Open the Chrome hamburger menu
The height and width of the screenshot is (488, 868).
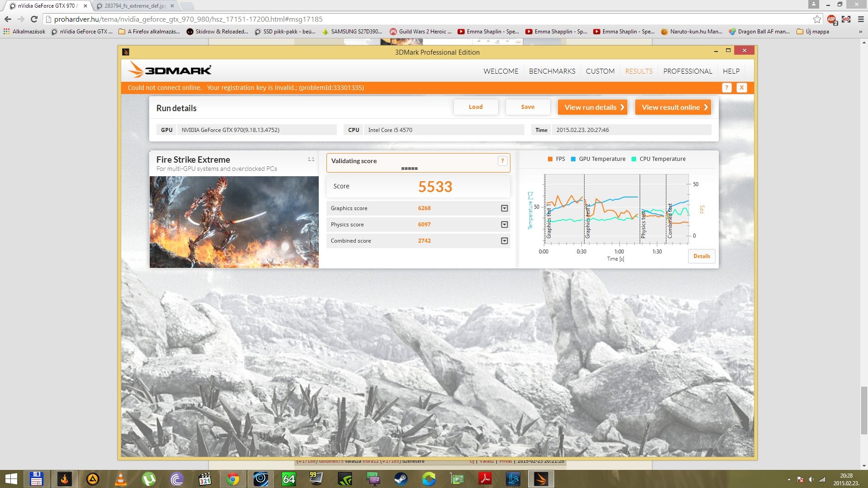pos(861,19)
